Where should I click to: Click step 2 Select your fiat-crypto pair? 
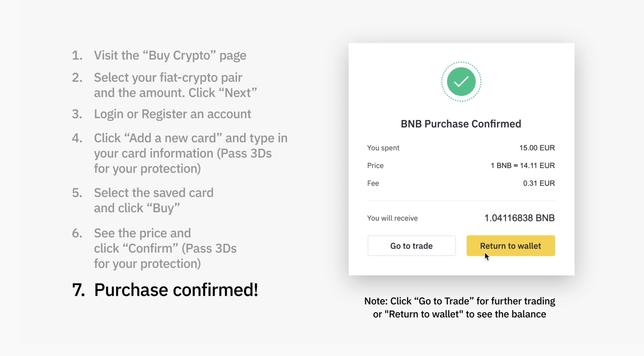[x=165, y=85]
